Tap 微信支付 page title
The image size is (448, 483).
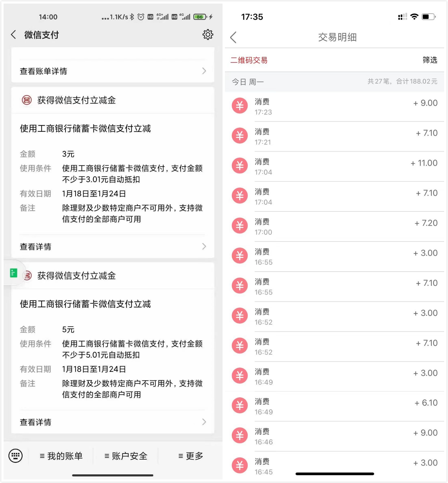41,35
